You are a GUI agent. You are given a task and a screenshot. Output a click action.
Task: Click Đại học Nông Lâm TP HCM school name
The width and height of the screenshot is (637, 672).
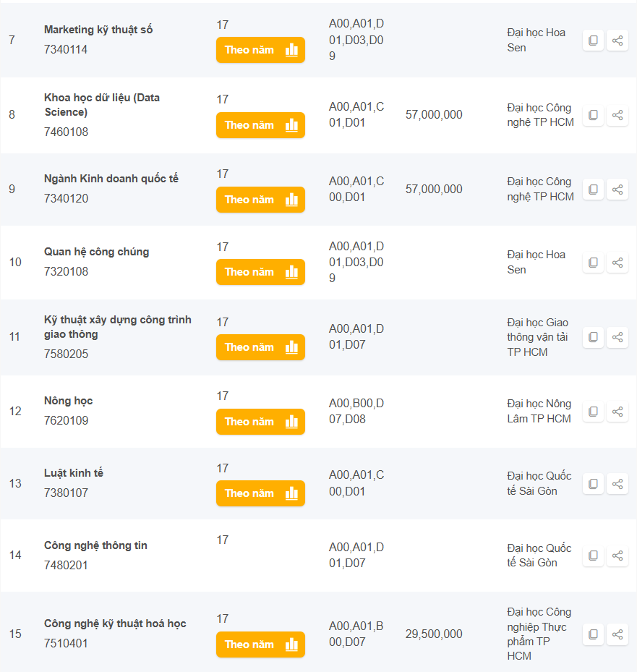pos(539,411)
